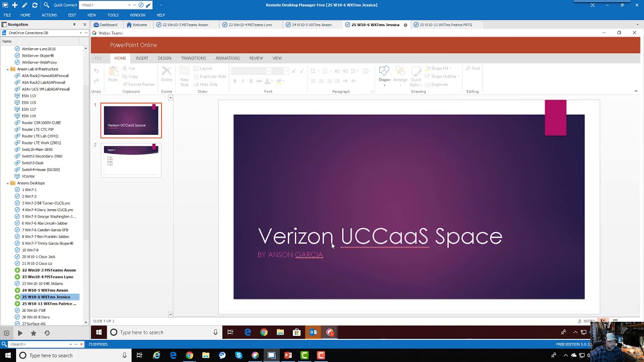Viewport: 644px width, 362px height.
Task: Switch to the Welcome tab
Action: [137, 25]
